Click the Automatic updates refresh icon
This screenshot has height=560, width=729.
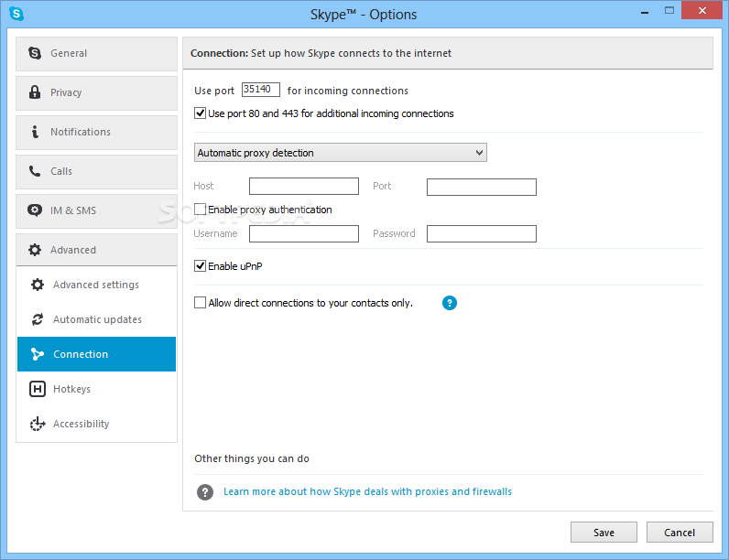tap(38, 319)
